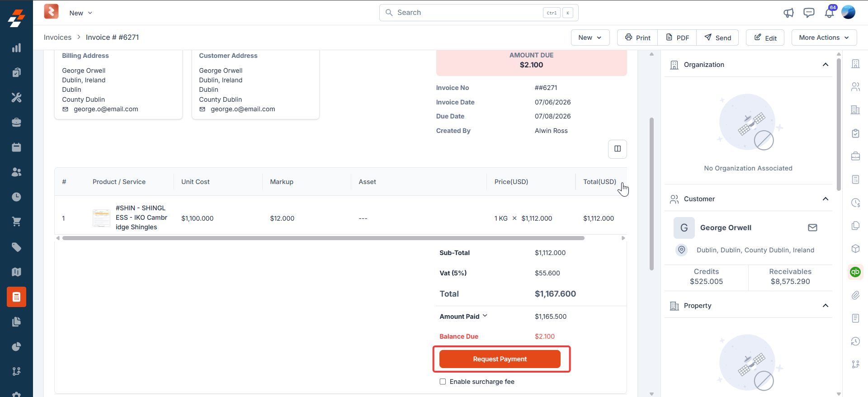Download the invoice as PDF
The image size is (868, 397).
point(677,38)
